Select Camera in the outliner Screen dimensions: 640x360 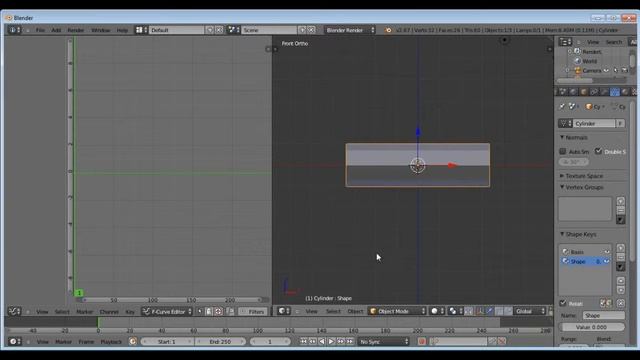coord(591,71)
